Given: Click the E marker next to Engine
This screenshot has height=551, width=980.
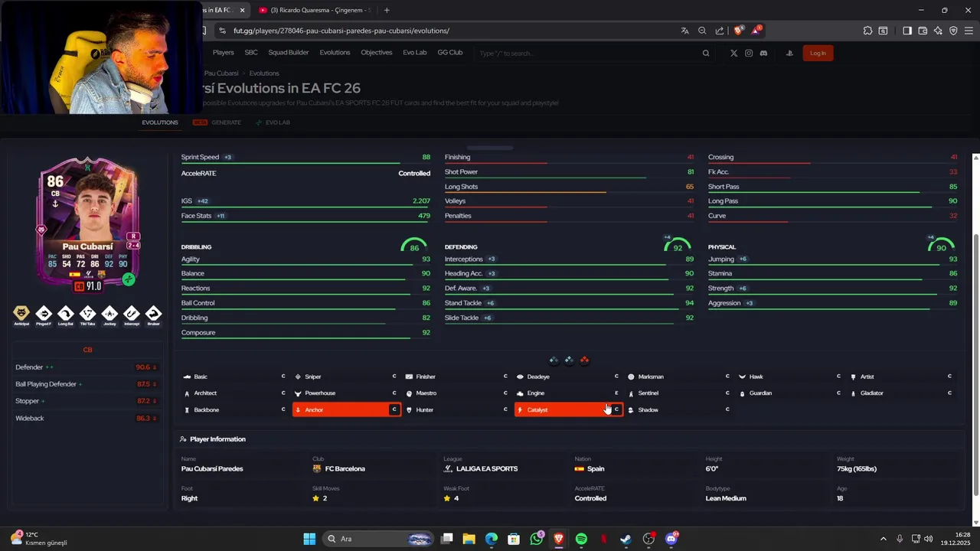Looking at the screenshot, I should tap(616, 393).
